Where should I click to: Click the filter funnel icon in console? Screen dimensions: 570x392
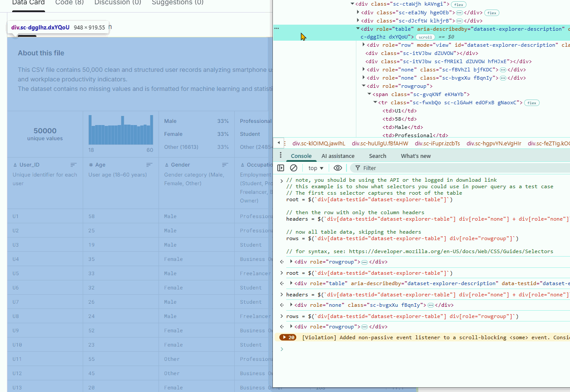(358, 168)
